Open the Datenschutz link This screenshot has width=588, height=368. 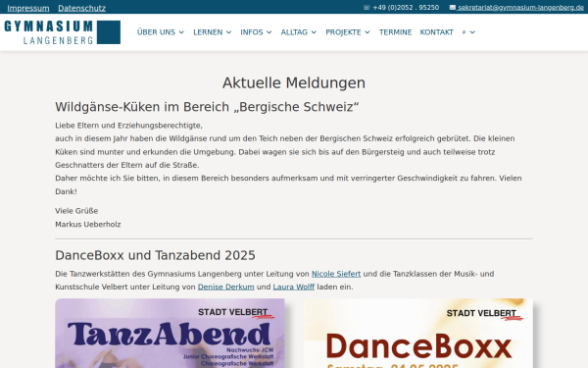click(x=81, y=8)
